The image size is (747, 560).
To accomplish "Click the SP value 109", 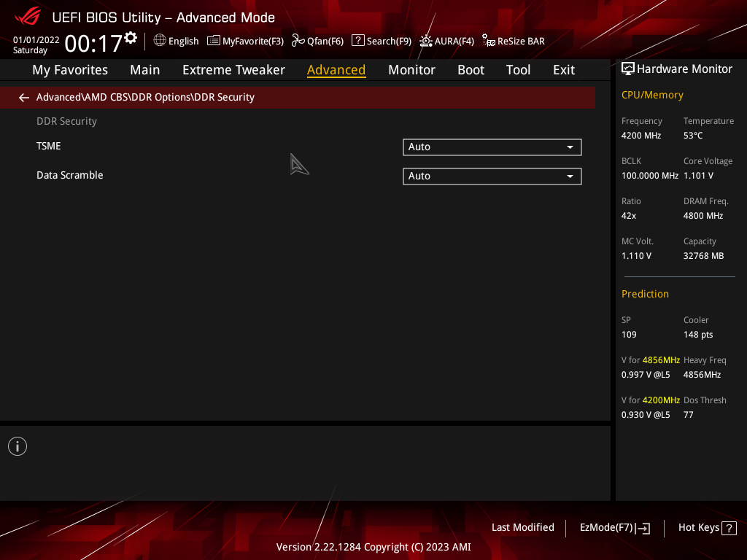I will [x=629, y=335].
